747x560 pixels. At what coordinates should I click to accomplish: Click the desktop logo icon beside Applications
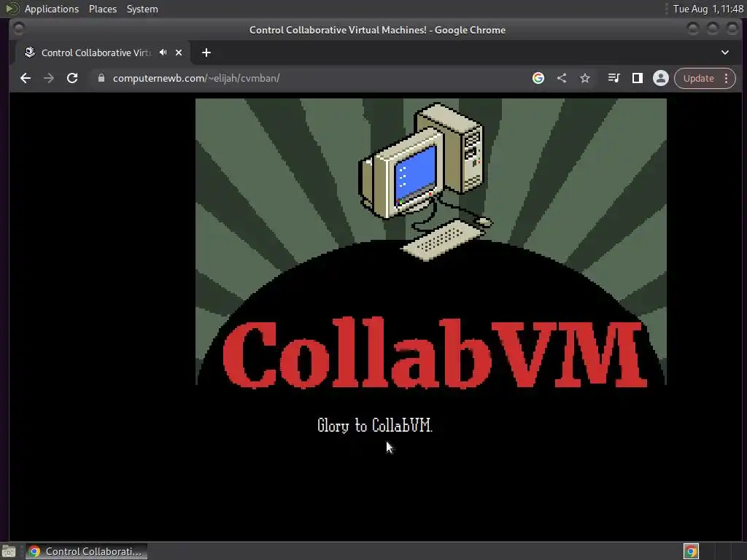[x=12, y=9]
